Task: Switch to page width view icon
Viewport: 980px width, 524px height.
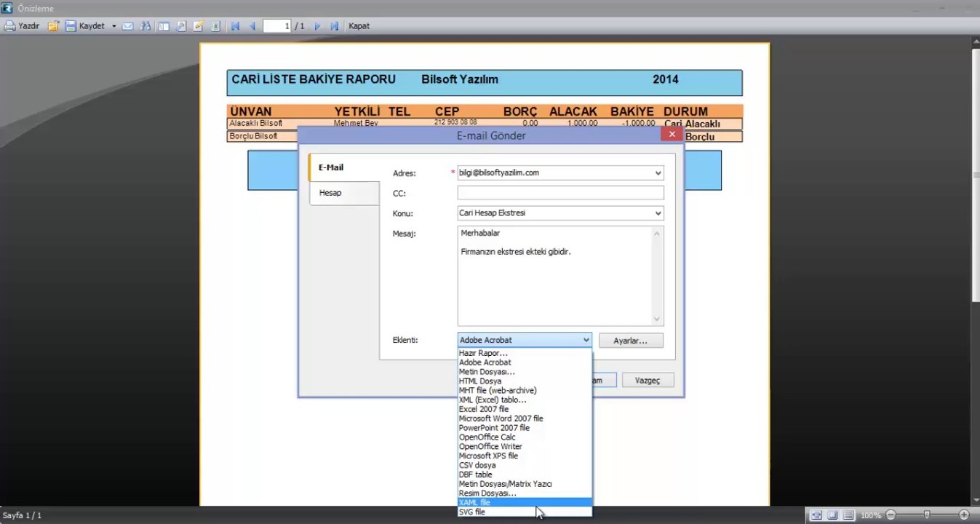Action: [817, 515]
